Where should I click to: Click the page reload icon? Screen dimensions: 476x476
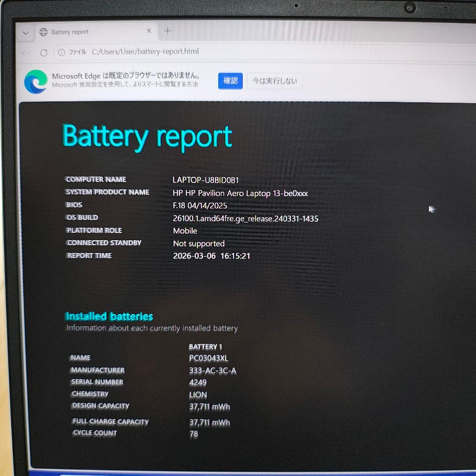[x=44, y=52]
